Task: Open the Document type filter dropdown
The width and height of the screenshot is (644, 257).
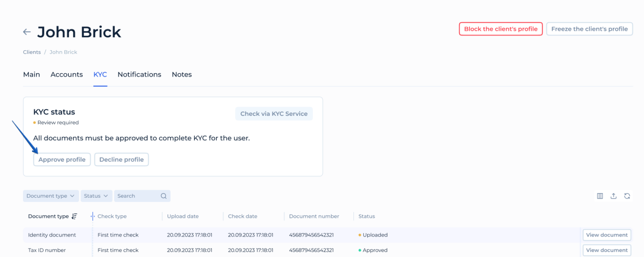Action: pos(50,196)
